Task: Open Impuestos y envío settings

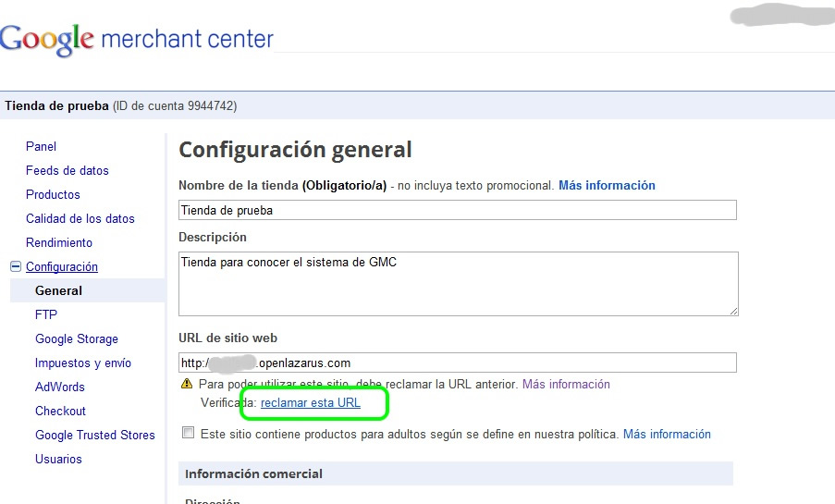Action: click(x=83, y=363)
